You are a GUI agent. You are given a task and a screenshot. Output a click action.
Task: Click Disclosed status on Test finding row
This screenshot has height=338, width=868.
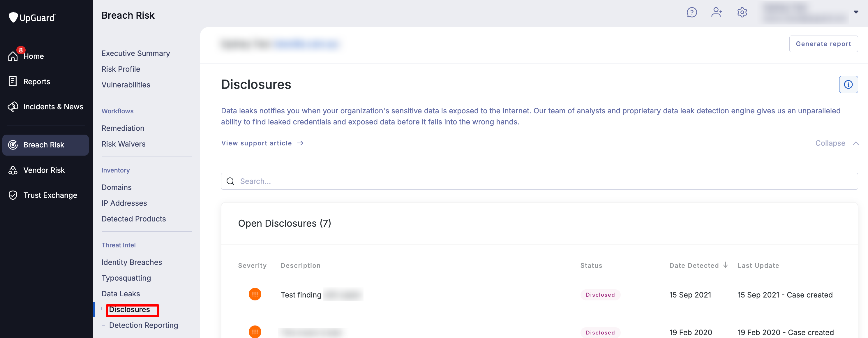(600, 295)
